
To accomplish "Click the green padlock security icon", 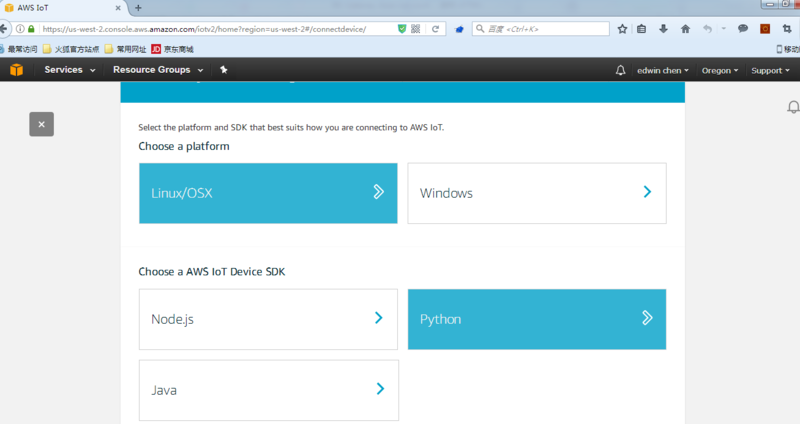I will [31, 29].
